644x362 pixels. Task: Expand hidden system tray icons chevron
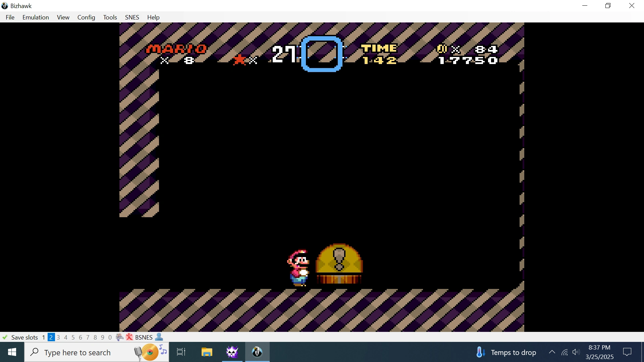pos(552,352)
